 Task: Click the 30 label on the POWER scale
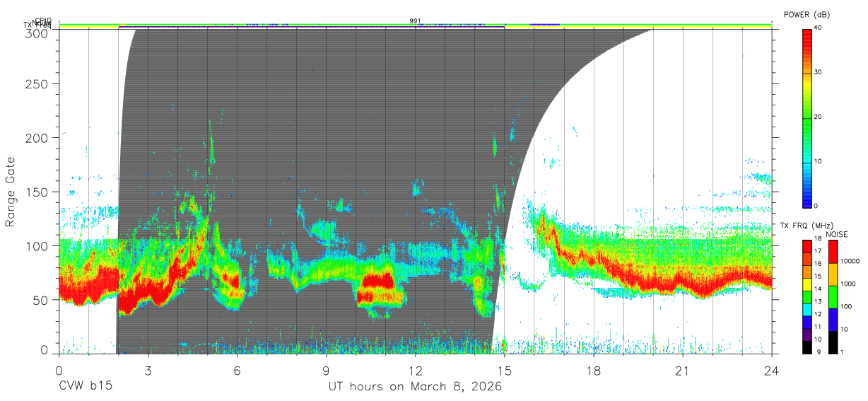(819, 72)
